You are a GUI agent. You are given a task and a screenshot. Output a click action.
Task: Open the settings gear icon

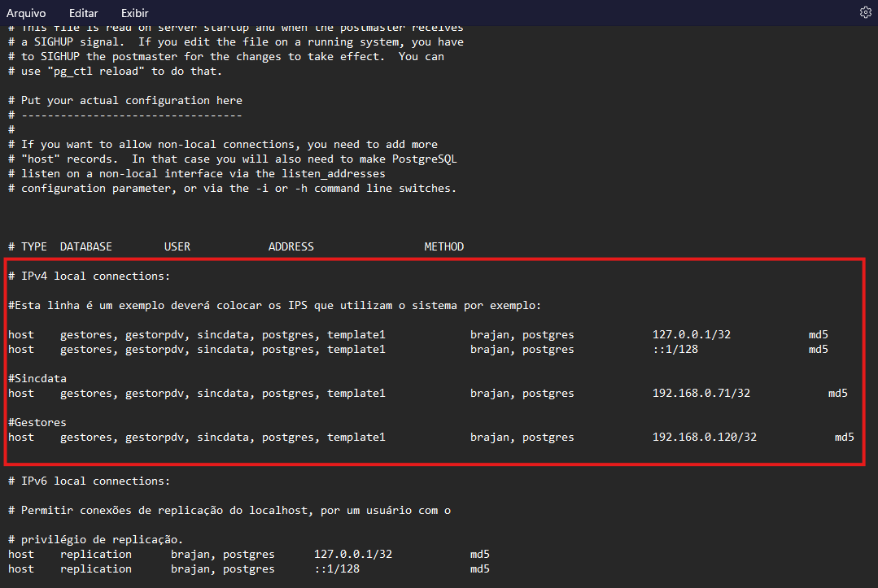pos(865,12)
